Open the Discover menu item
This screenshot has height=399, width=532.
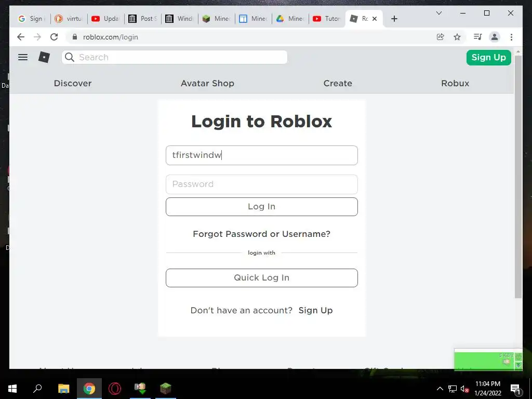[73, 83]
